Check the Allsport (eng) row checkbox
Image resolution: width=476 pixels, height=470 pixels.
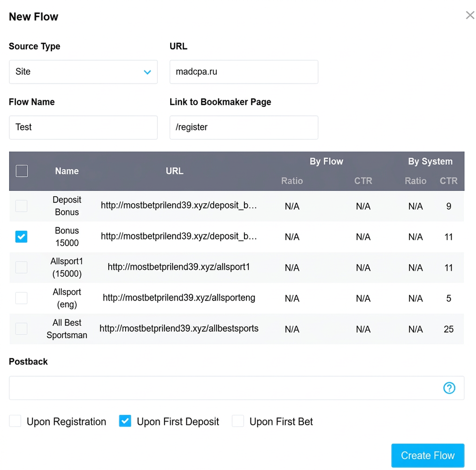[22, 298]
